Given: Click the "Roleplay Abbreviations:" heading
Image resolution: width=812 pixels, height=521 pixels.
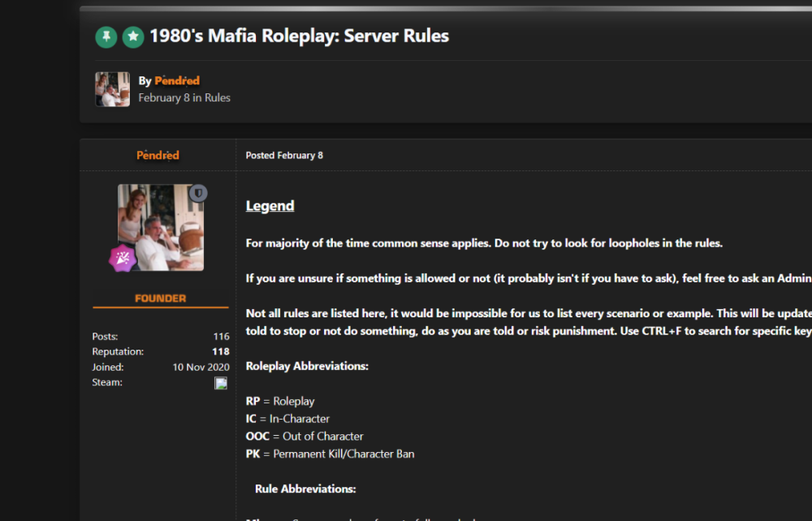Looking at the screenshot, I should coord(307,366).
